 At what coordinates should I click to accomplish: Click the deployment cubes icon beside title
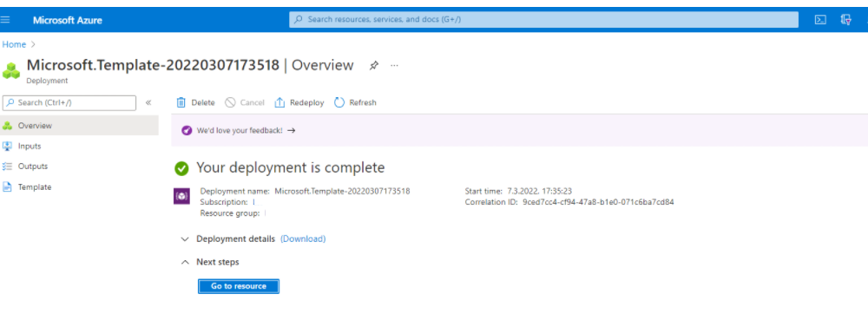click(11, 71)
